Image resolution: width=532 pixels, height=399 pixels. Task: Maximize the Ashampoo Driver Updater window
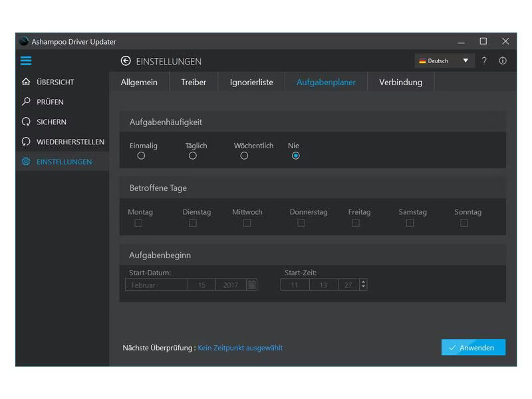483,41
